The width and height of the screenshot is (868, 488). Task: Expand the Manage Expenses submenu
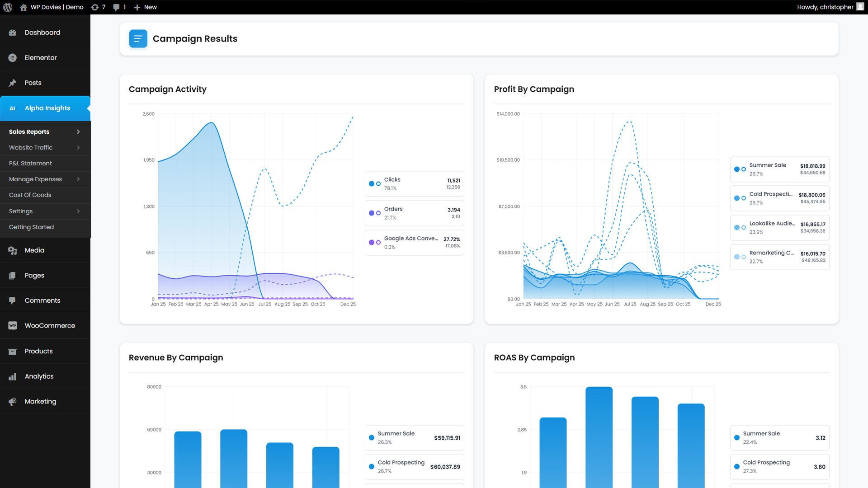coord(78,179)
